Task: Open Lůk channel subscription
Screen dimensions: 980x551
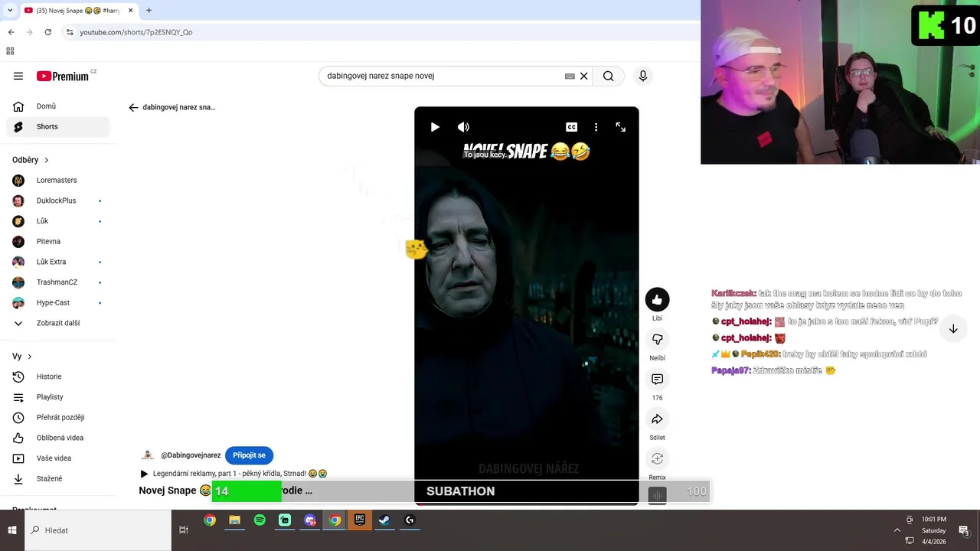Action: pos(58,221)
